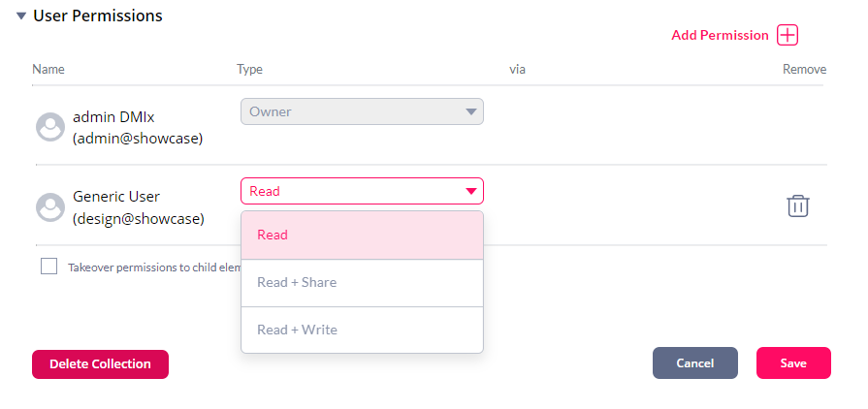Viewport: 868px width, 409px height.
Task: Cancel the permission changes
Action: point(694,363)
